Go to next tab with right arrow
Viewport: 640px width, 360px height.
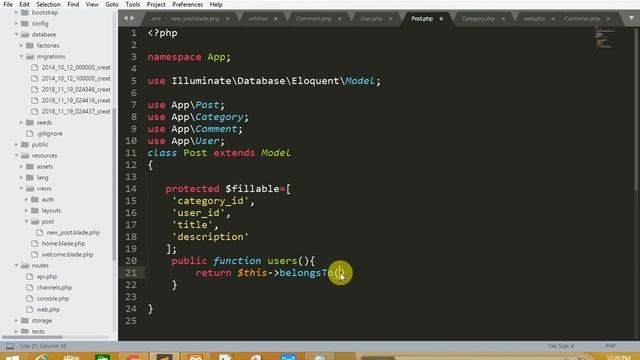coord(132,18)
